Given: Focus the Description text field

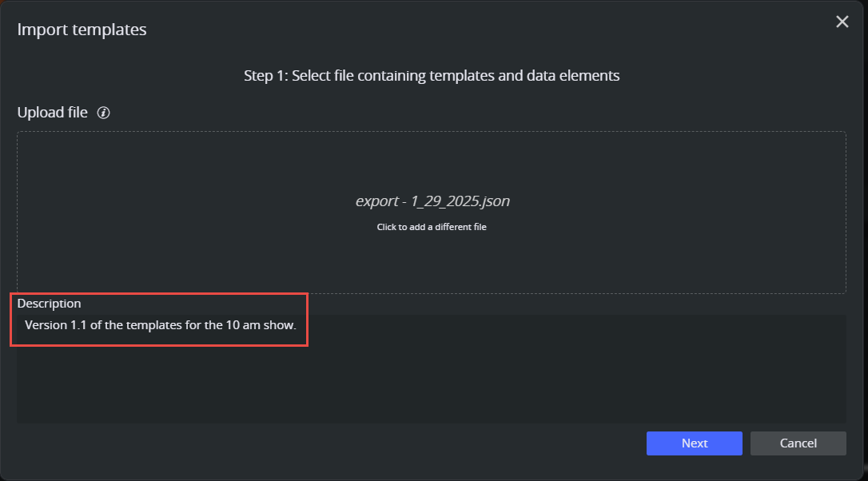Looking at the screenshot, I should 432,376.
